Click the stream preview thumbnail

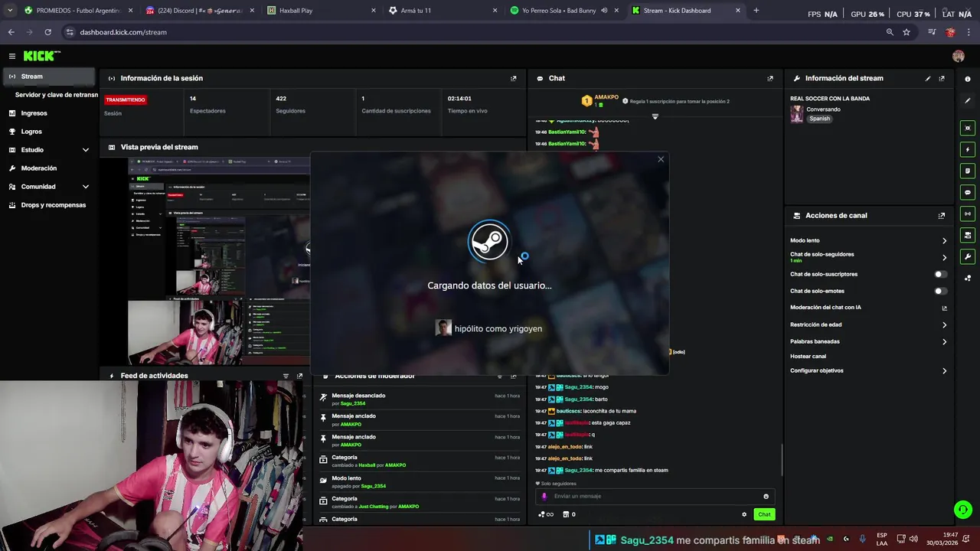coord(220,260)
